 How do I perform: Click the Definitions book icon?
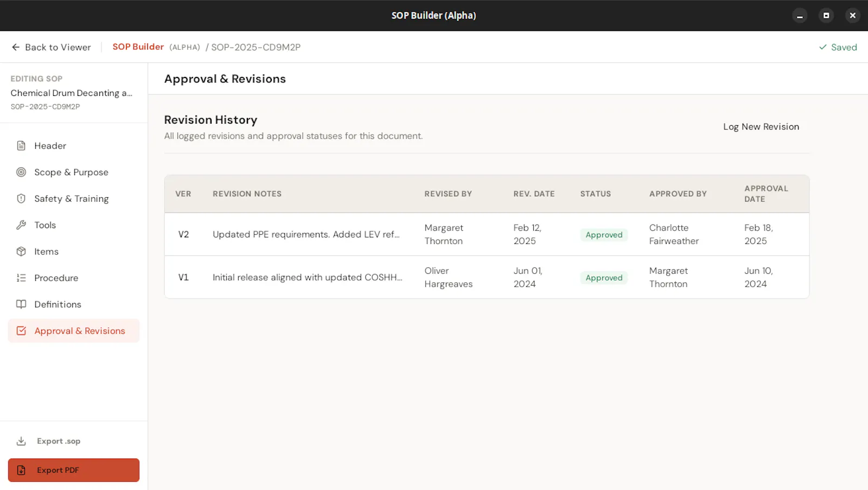coord(21,305)
